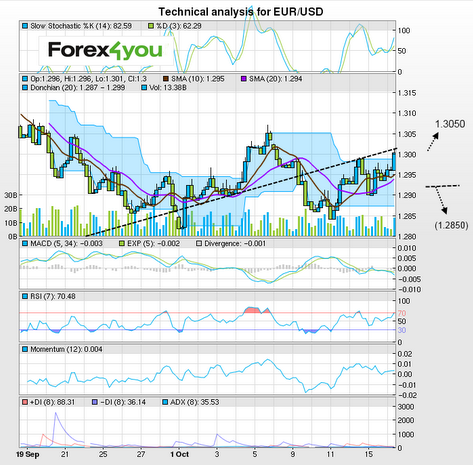473x465 pixels.
Task: Click the '25' date axis label
Action: (x=103, y=454)
